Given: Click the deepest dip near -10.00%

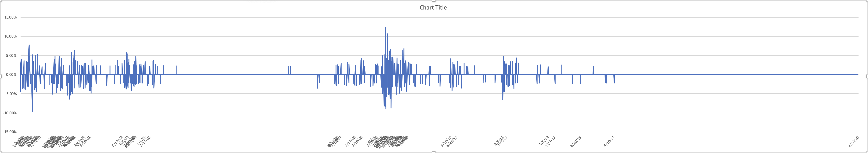Looking at the screenshot, I should [32, 111].
